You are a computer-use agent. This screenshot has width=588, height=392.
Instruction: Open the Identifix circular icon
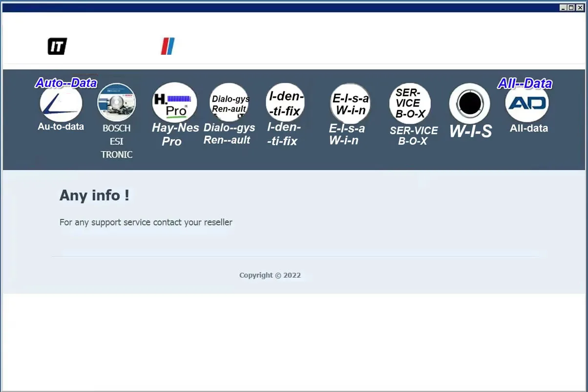coord(285,102)
